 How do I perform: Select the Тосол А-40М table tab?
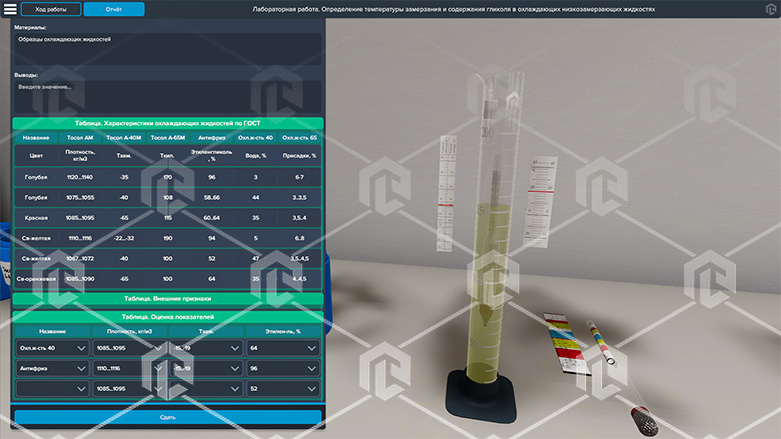point(124,138)
